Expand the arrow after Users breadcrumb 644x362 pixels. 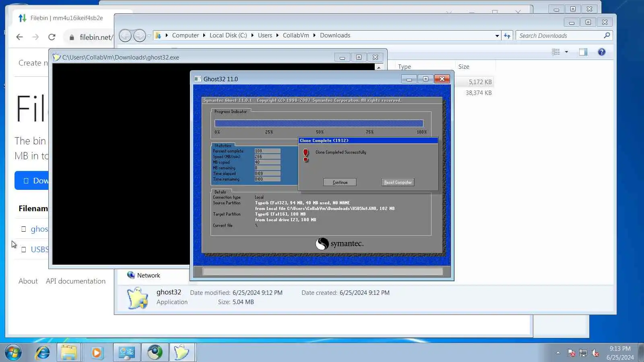[x=277, y=35]
